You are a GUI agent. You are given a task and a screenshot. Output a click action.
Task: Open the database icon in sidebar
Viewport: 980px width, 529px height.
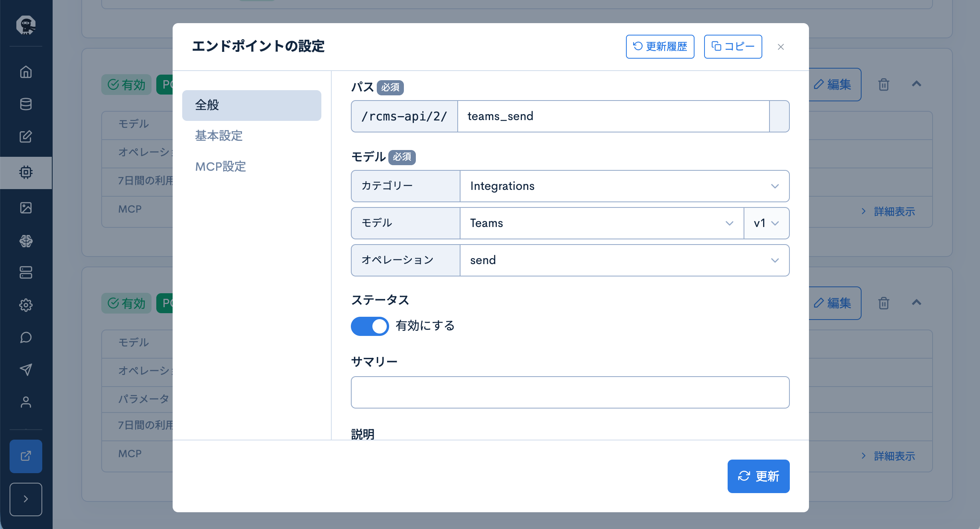26,104
